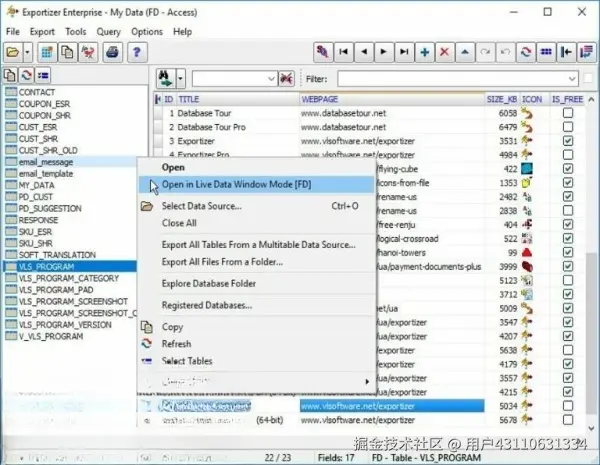600x465 pixels.
Task: Open dropdown arrow beside open folder icon
Action: point(28,52)
